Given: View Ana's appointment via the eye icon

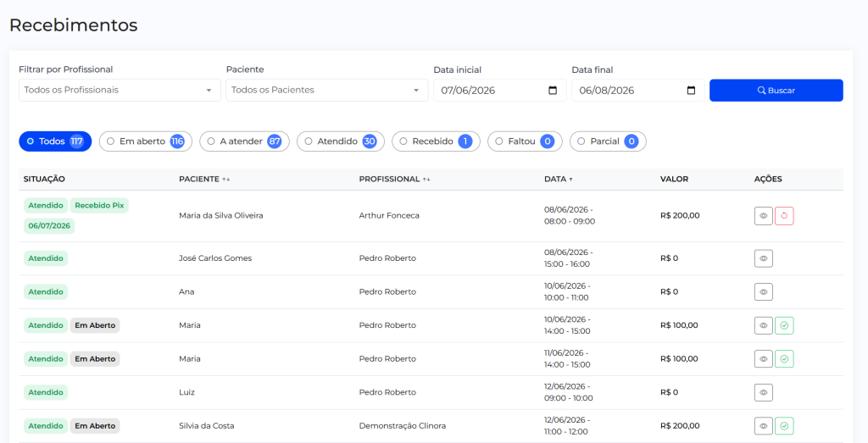Looking at the screenshot, I should (764, 292).
